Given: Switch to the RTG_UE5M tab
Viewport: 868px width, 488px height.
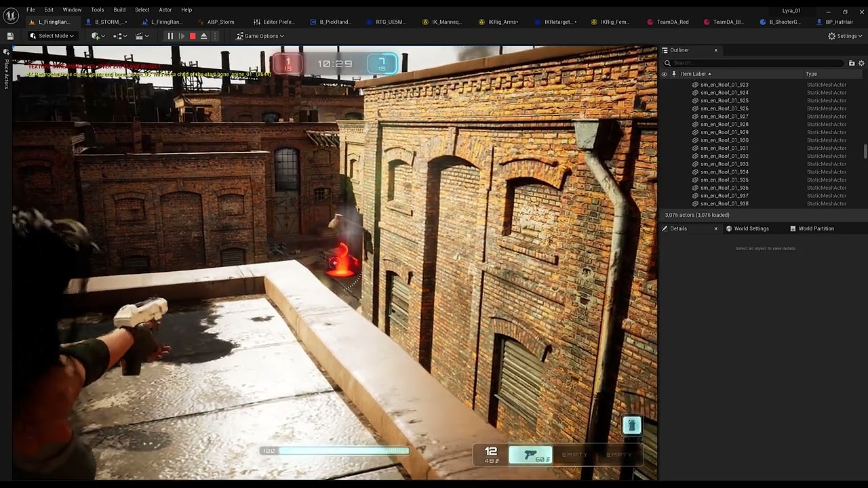Looking at the screenshot, I should pos(387,22).
